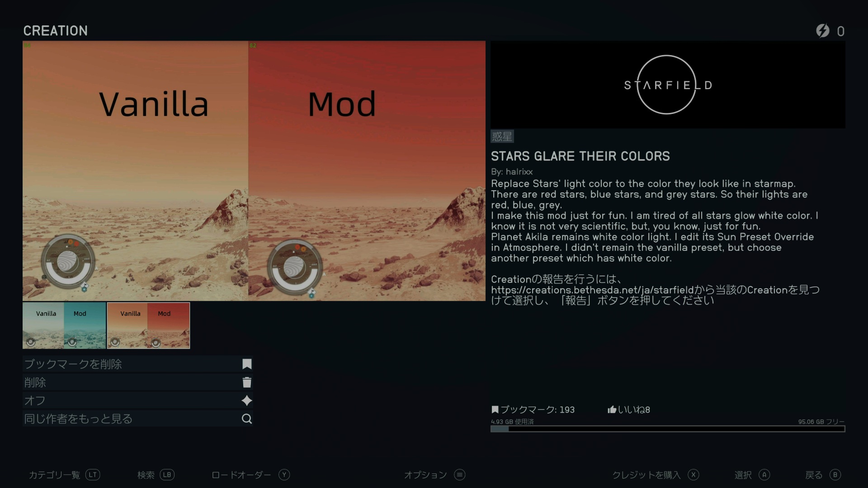Click the LT button icon for カテゴリ一覧

(93, 475)
